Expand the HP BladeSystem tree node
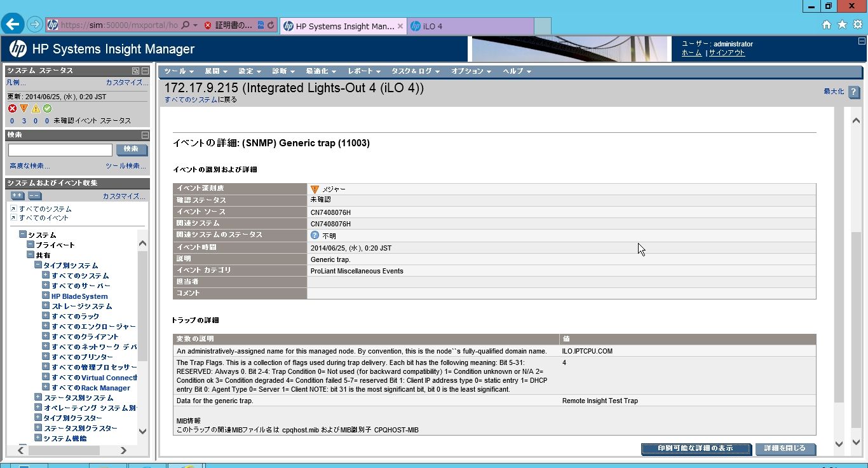This screenshot has width=868, height=468. (x=46, y=296)
